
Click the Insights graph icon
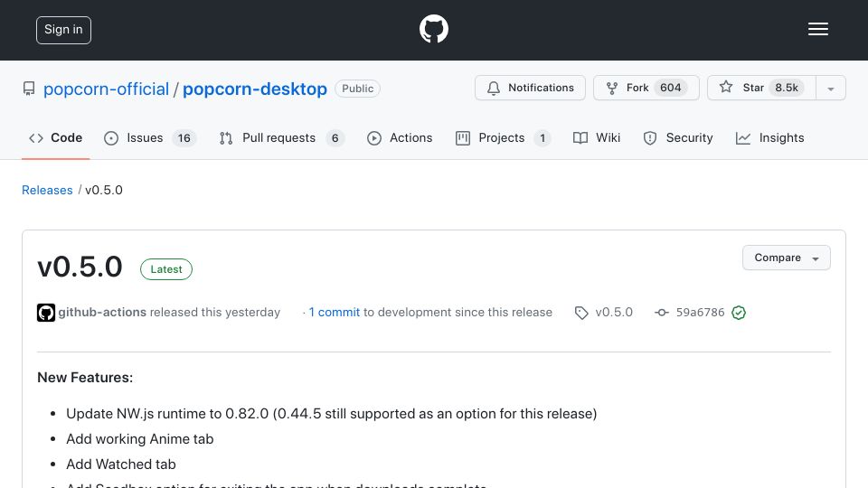pos(743,138)
